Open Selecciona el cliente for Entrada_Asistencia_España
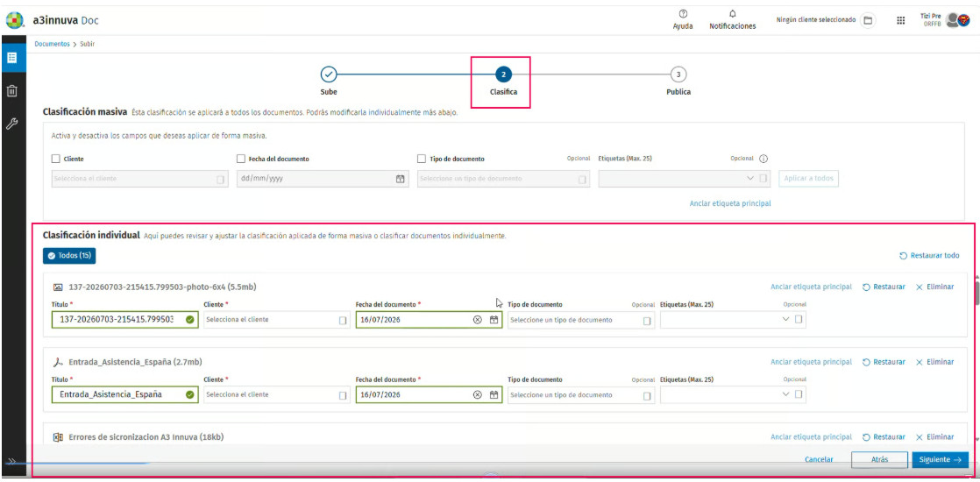Screen dimensions: 980x482 click(x=277, y=395)
